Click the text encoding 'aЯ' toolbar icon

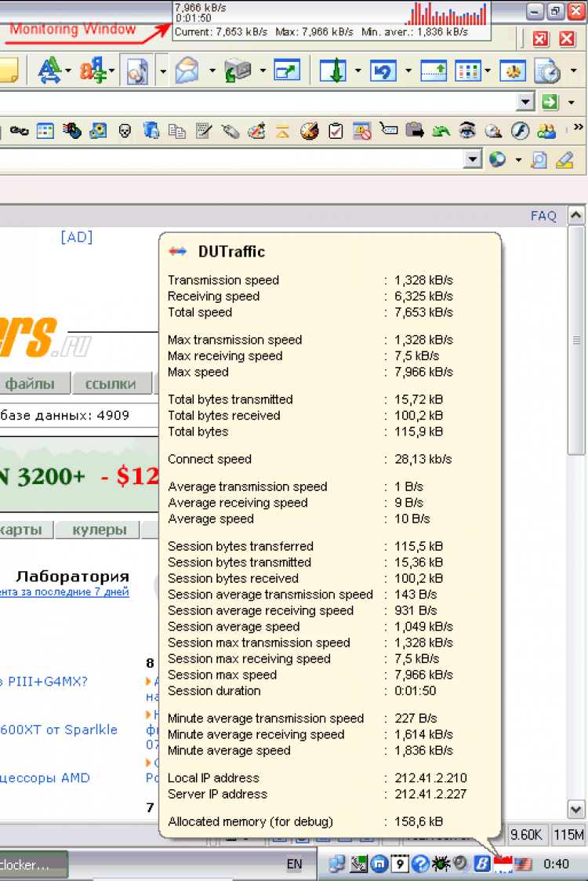pyautogui.click(x=93, y=71)
